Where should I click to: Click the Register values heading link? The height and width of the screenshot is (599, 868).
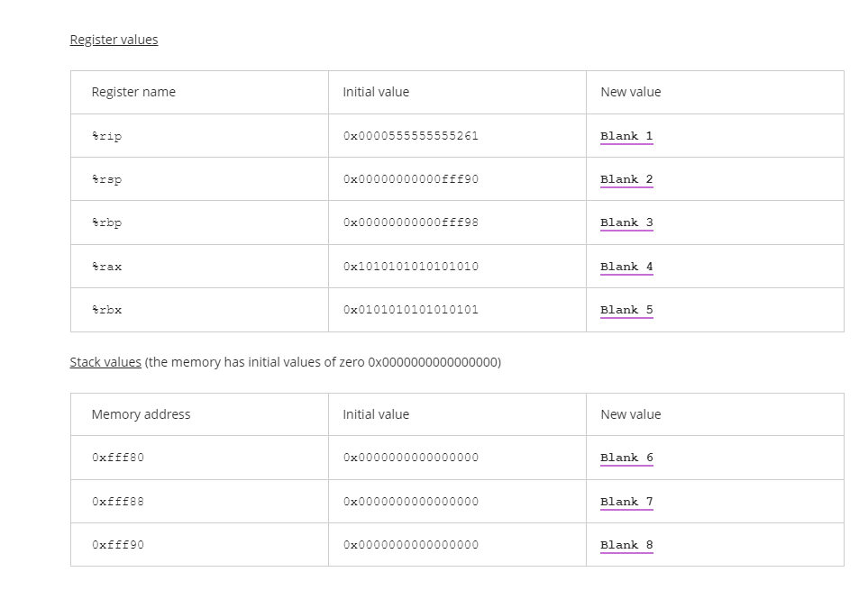point(114,39)
